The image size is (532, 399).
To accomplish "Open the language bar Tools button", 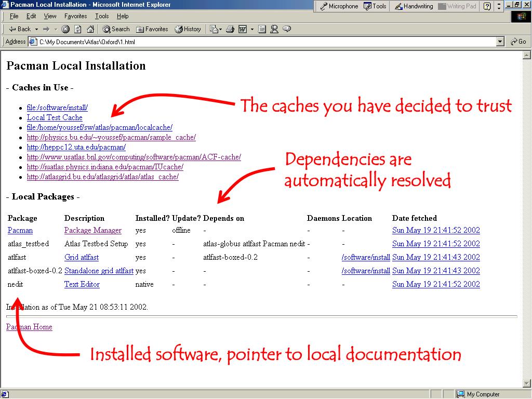I will 375,6.
